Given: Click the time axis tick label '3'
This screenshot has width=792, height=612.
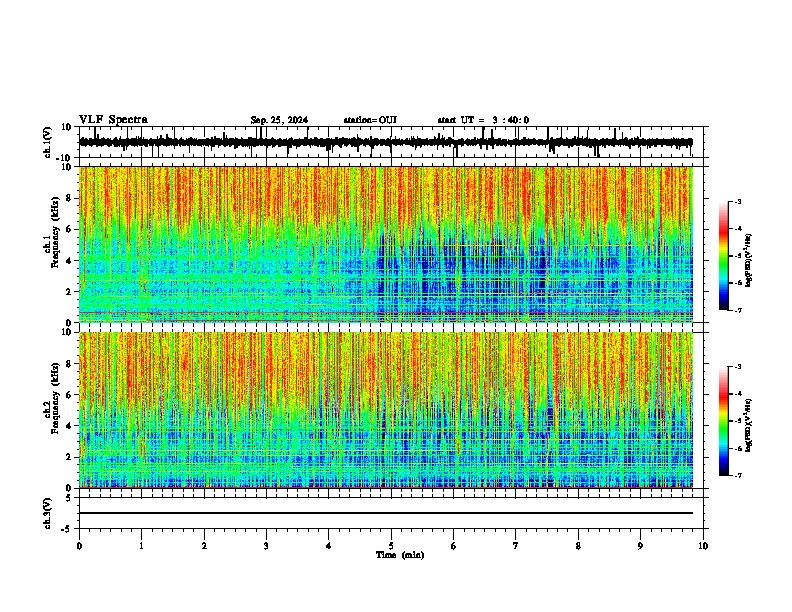Looking at the screenshot, I should click(266, 546).
